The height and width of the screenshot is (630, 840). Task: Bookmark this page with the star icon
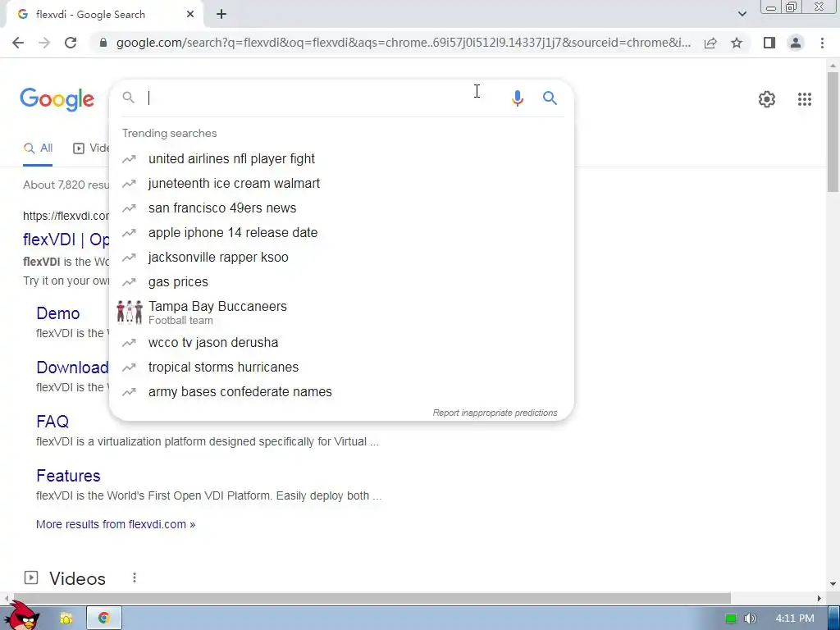point(737,43)
